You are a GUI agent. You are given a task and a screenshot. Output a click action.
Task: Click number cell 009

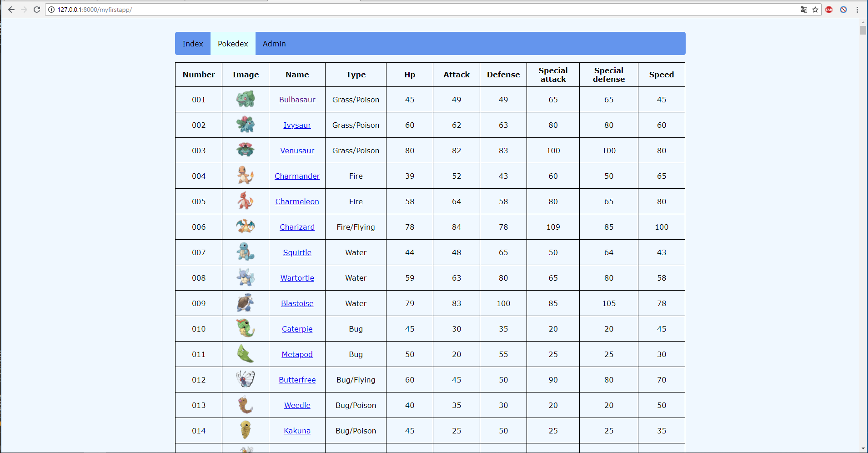pos(199,303)
